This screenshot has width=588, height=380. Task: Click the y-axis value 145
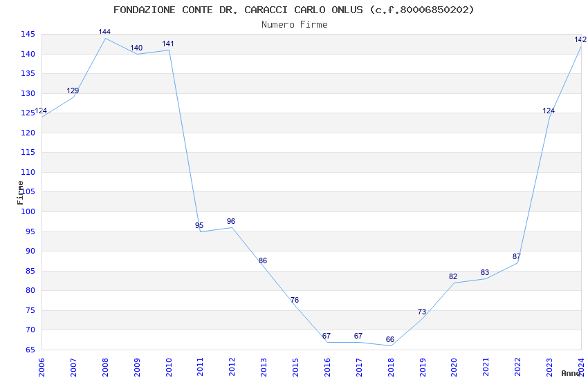click(x=28, y=35)
